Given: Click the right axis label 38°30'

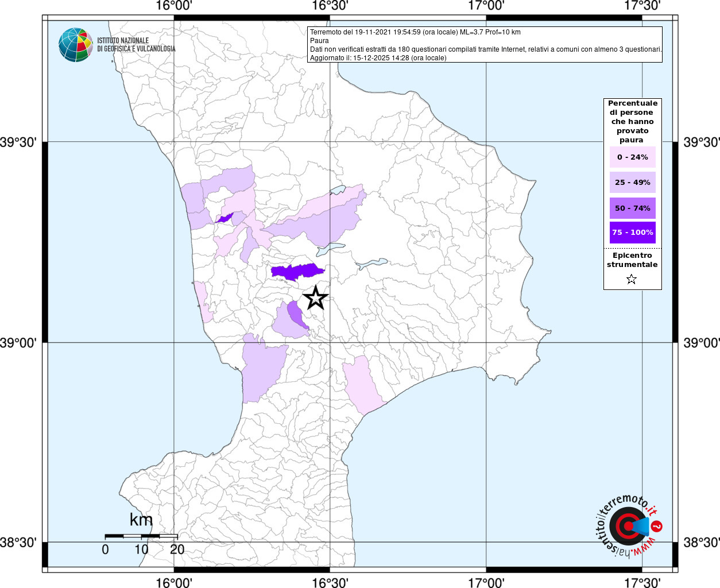Looking at the screenshot, I should click(701, 542).
